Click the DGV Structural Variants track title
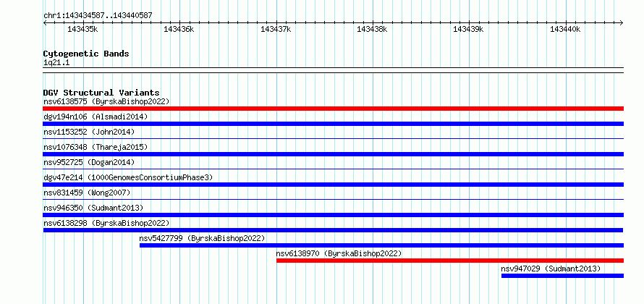The width and height of the screenshot is (644, 304). click(101, 93)
